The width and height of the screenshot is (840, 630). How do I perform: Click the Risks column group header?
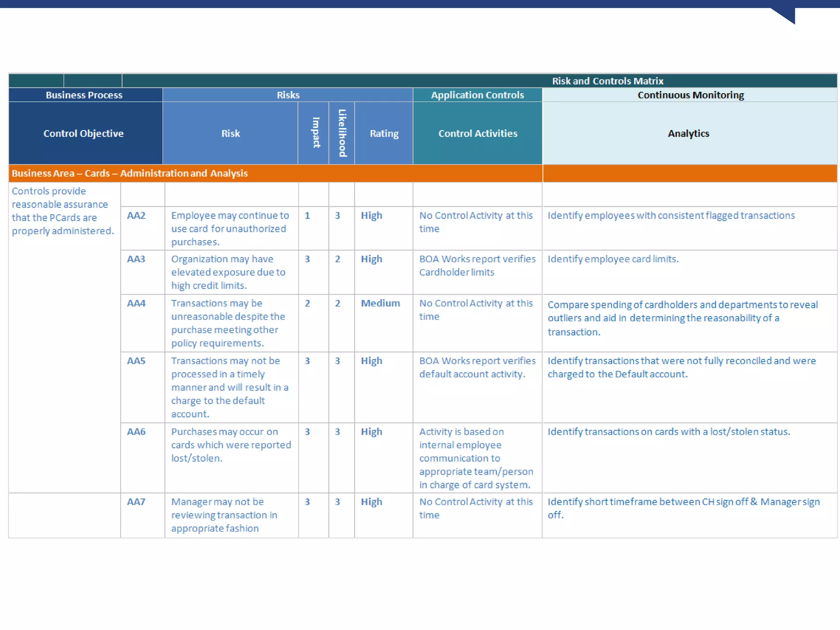coord(288,95)
